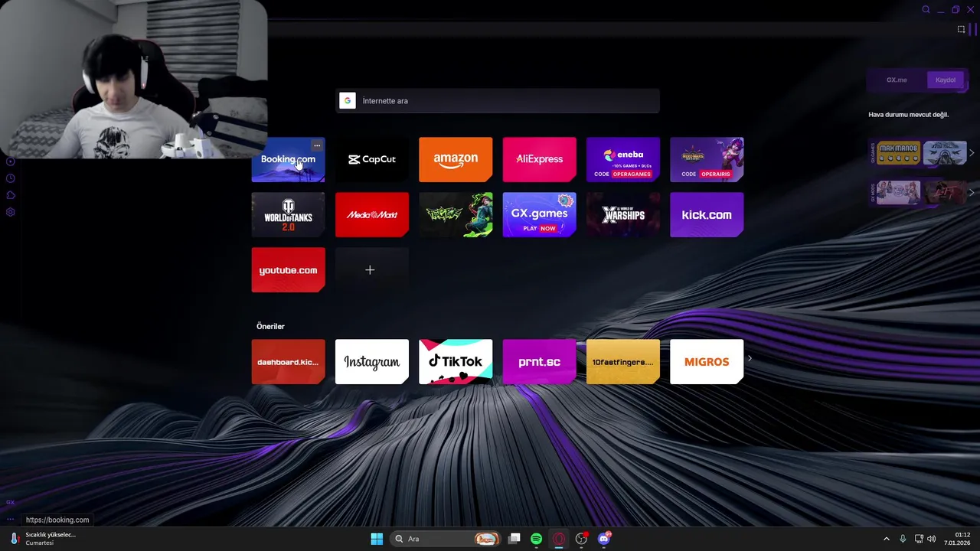Open the three-dot options on Booking.com tile
The width and height of the screenshot is (980, 551).
coord(317,145)
